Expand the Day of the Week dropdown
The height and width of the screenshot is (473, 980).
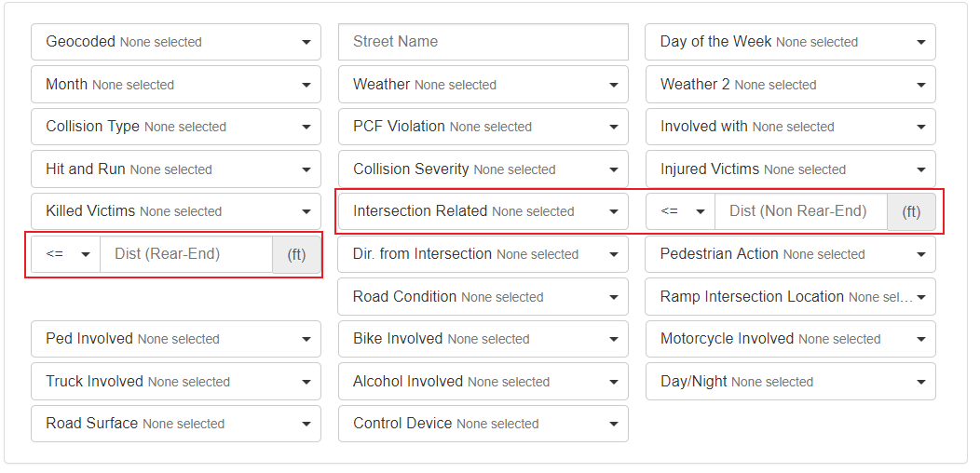[x=790, y=42]
